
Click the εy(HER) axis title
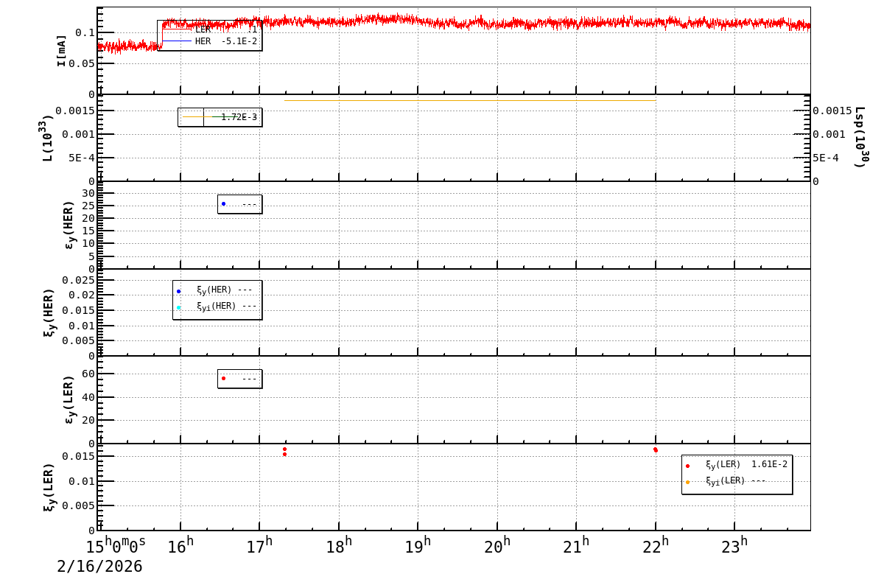pos(70,225)
